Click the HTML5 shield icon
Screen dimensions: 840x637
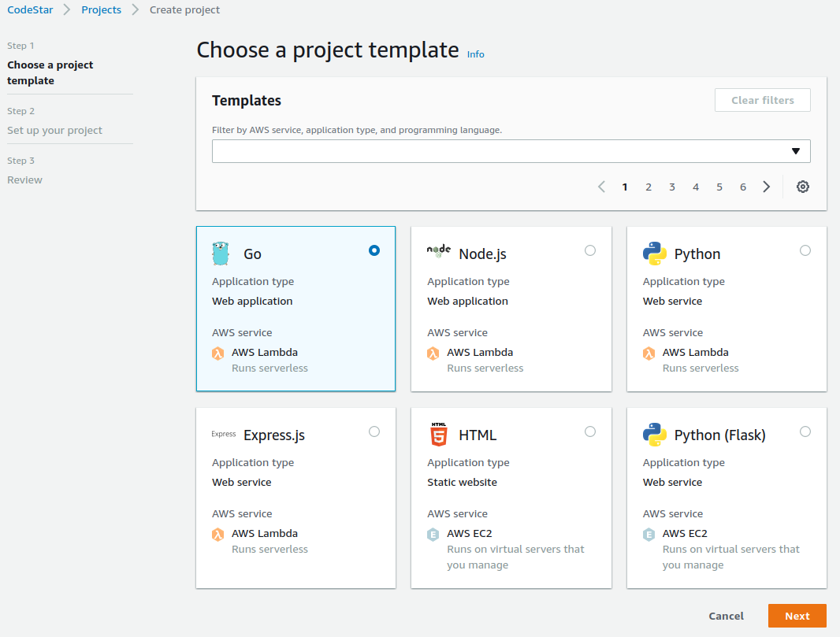tap(439, 434)
